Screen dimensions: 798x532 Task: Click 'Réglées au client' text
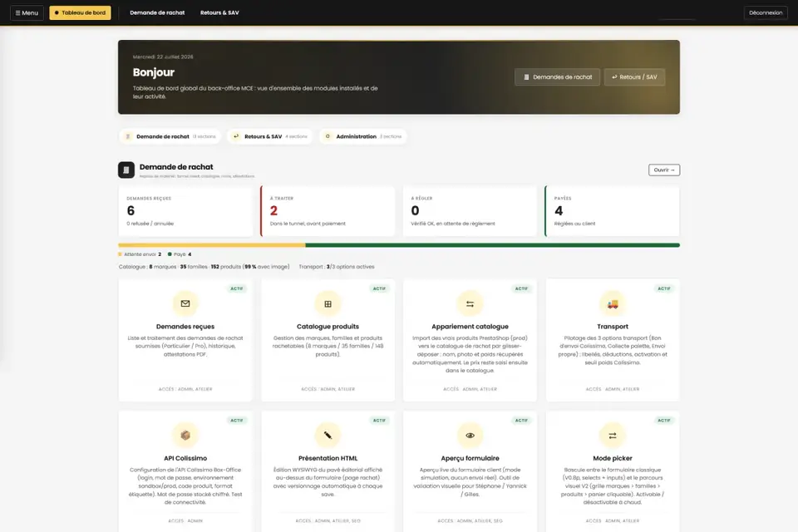(574, 224)
